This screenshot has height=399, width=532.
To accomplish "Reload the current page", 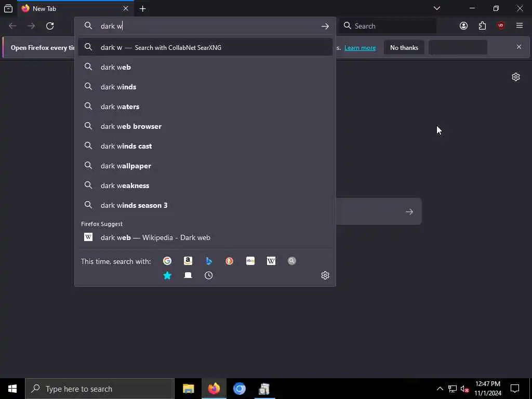I will pyautogui.click(x=50, y=26).
